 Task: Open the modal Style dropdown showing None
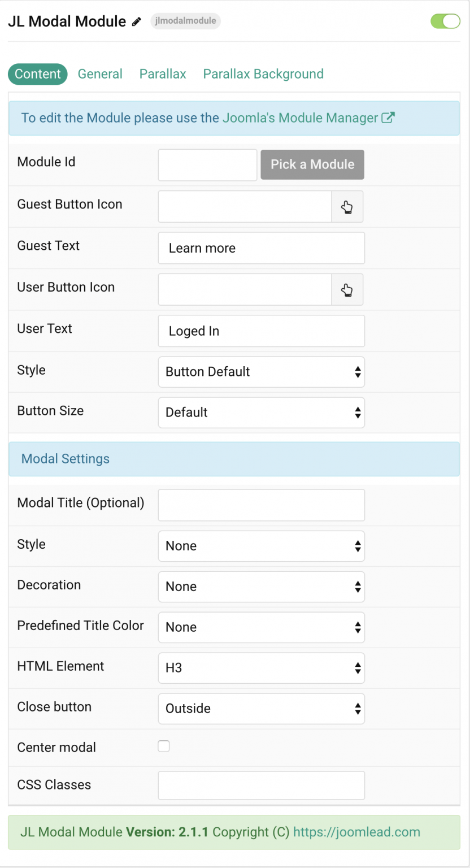[x=261, y=546]
